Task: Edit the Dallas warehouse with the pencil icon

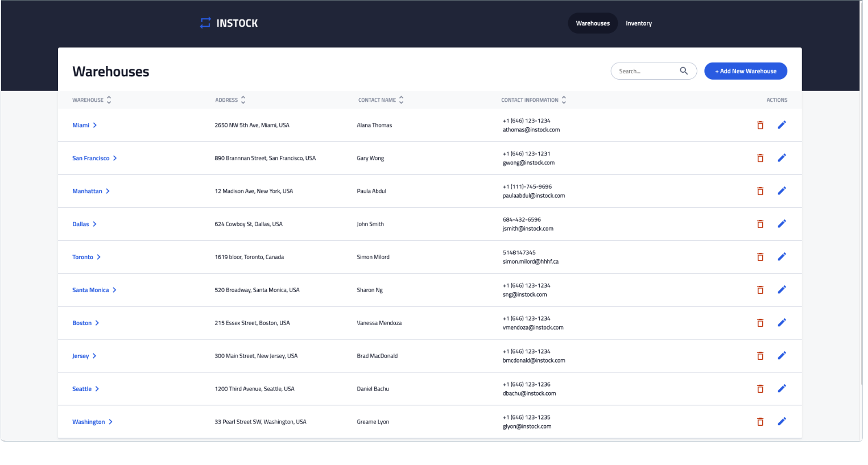Action: point(782,223)
